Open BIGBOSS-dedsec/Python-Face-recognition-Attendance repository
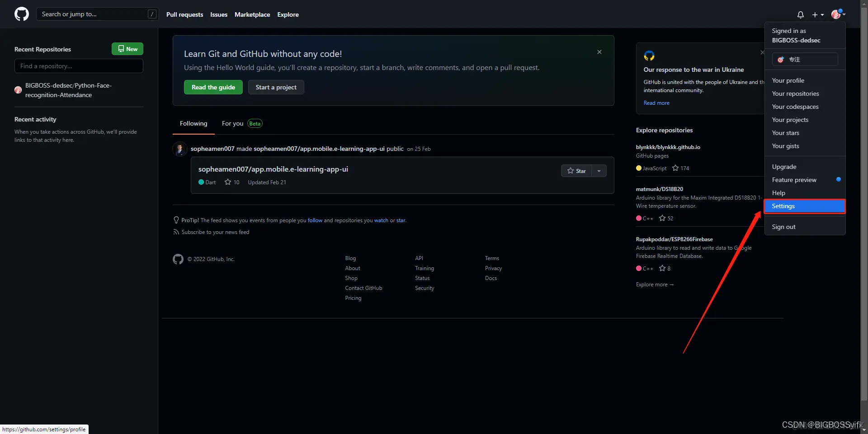 [68, 90]
